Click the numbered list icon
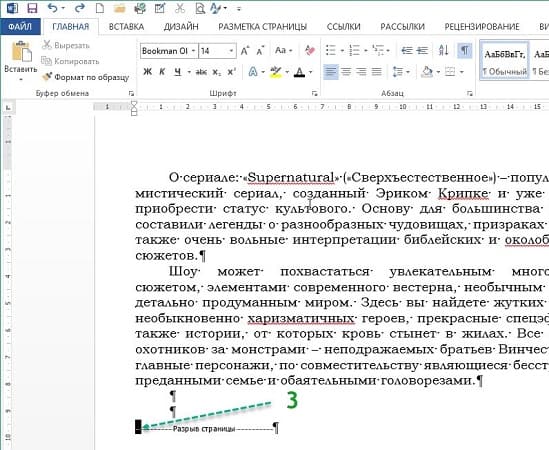 click(x=354, y=51)
